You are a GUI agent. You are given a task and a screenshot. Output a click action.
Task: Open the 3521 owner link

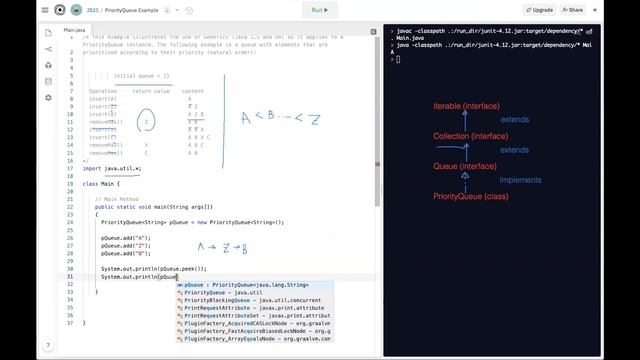point(92,10)
